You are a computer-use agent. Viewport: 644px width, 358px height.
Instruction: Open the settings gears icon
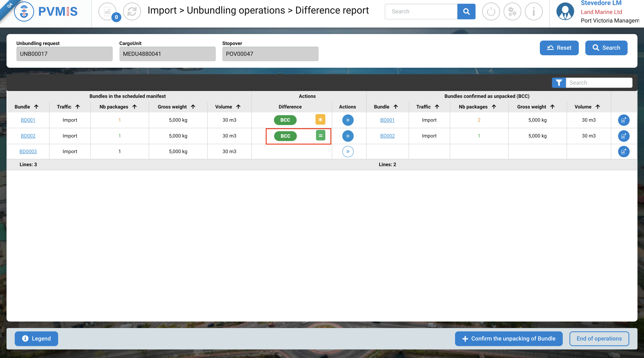[x=512, y=12]
